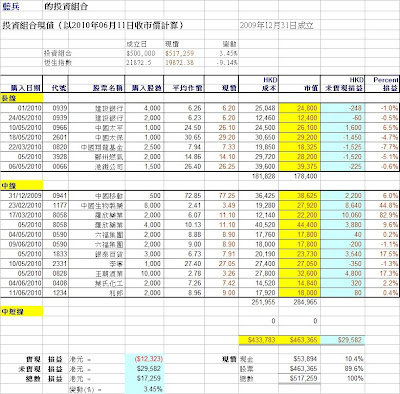
Task: Select the 平均作價 column header
Action: [x=184, y=84]
